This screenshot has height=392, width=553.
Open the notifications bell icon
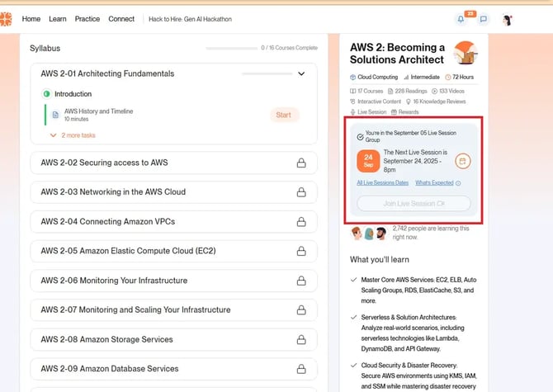coord(461,19)
